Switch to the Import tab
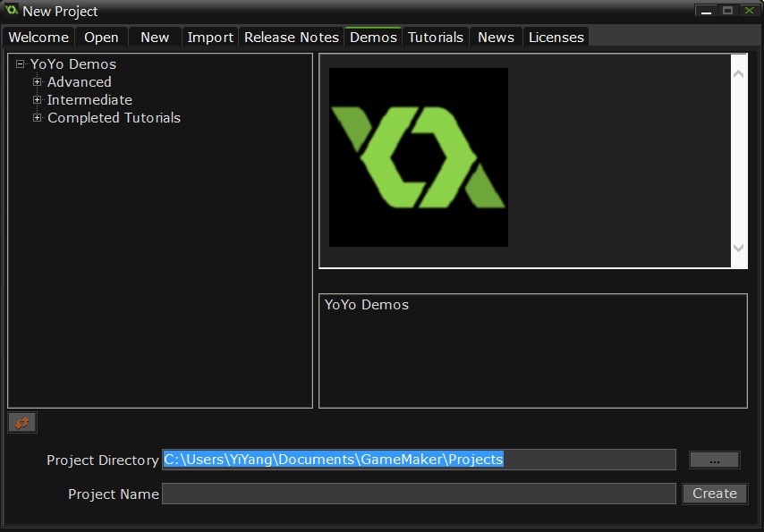This screenshot has height=532, width=764. coord(210,37)
